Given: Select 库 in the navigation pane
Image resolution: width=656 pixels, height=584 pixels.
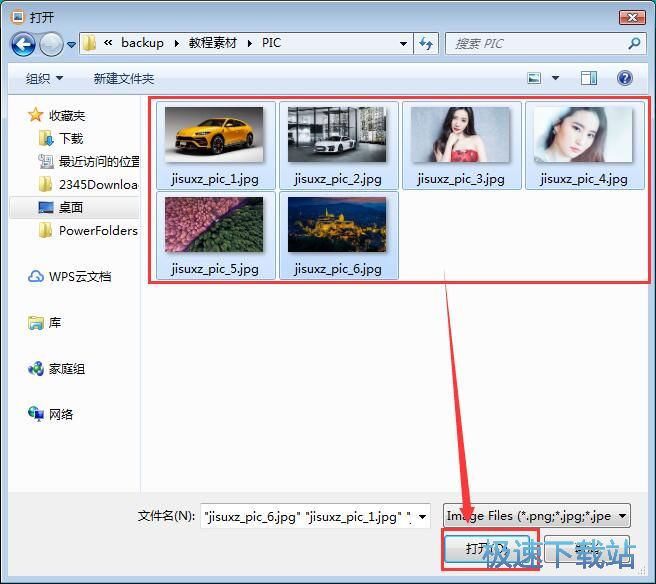Looking at the screenshot, I should (55, 323).
